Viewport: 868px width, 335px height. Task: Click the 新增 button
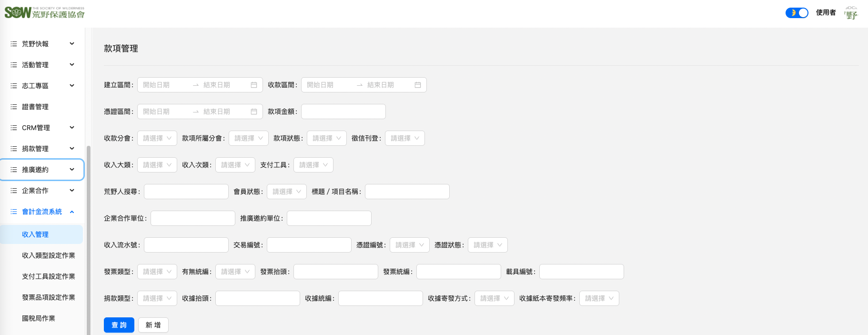[153, 325]
